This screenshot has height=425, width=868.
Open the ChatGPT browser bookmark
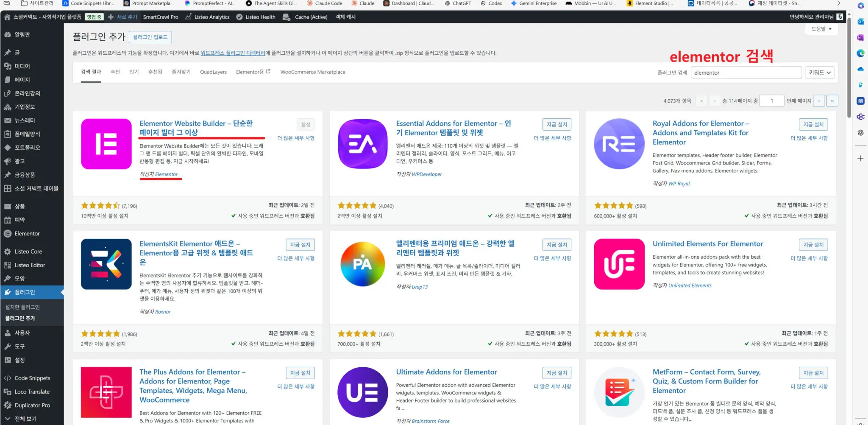click(458, 3)
